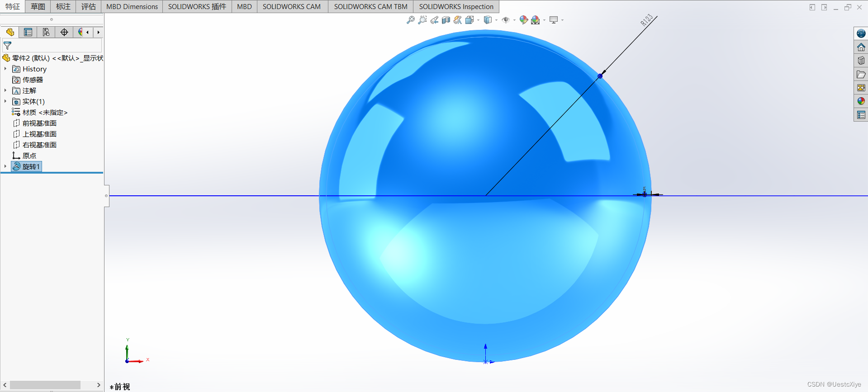Click the Edit Appearance icon
868x392 pixels.
(x=524, y=20)
